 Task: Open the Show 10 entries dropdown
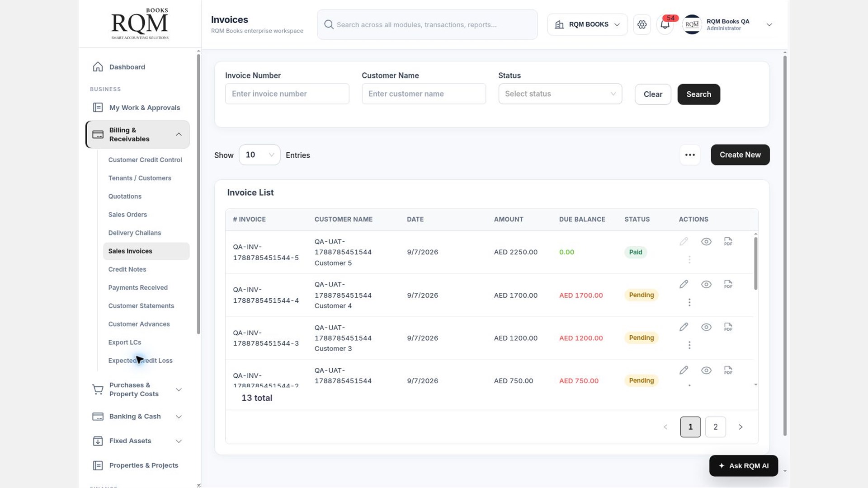pos(259,155)
